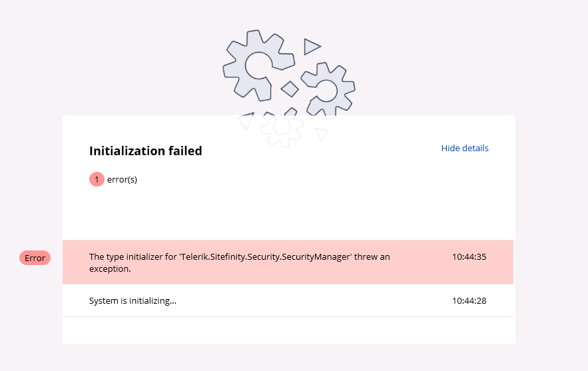588x371 pixels.
Task: Click the faded triangle left of small gear
Action: 246,121
